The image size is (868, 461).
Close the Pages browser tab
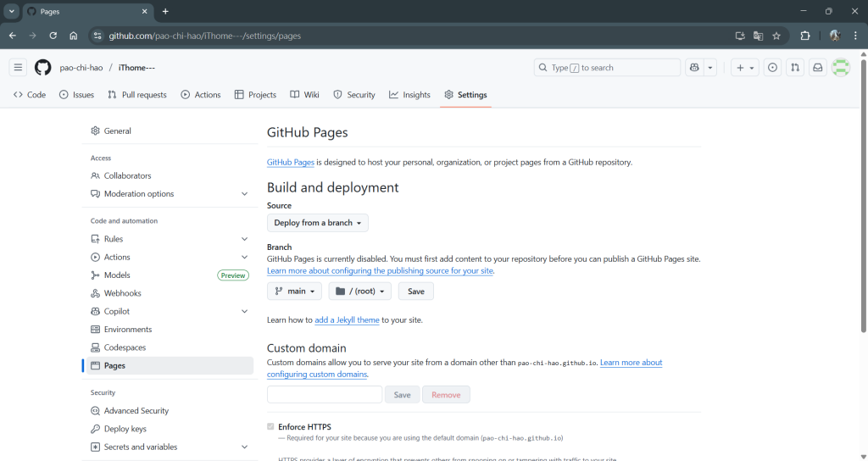144,11
